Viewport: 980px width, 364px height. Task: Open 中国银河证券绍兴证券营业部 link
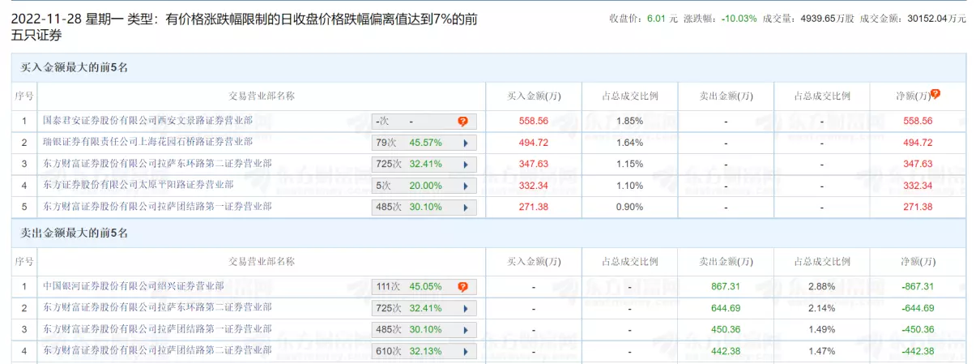tap(134, 286)
